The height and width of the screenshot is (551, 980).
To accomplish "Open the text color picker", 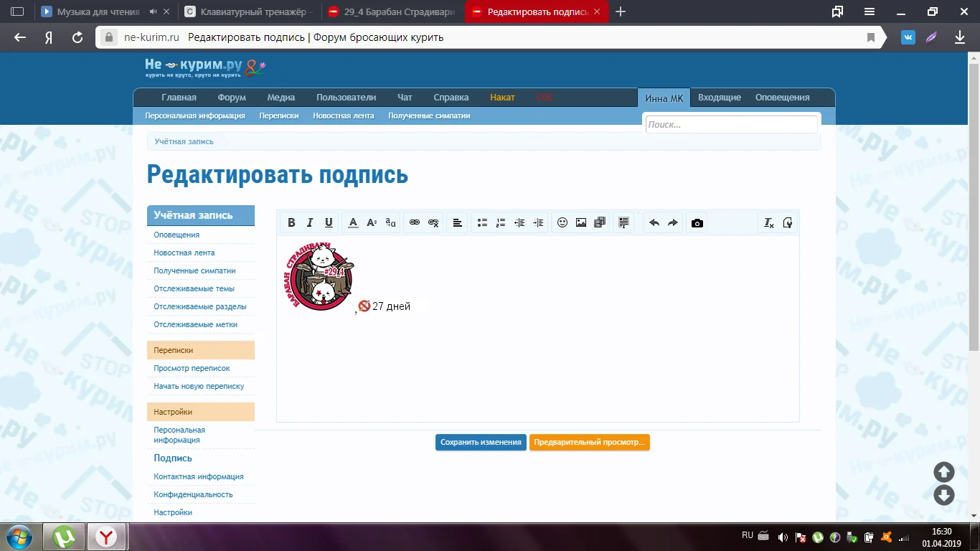I will pos(353,223).
